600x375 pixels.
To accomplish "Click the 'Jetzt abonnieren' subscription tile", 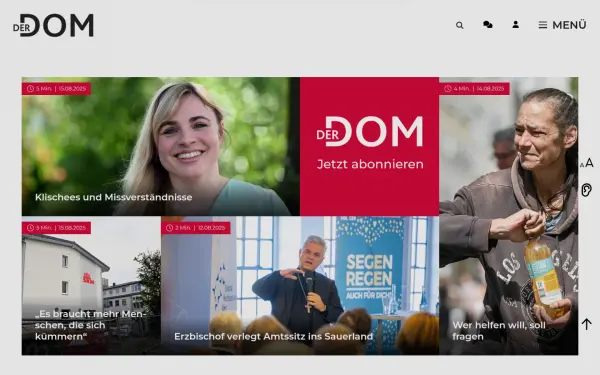I will [x=369, y=147].
